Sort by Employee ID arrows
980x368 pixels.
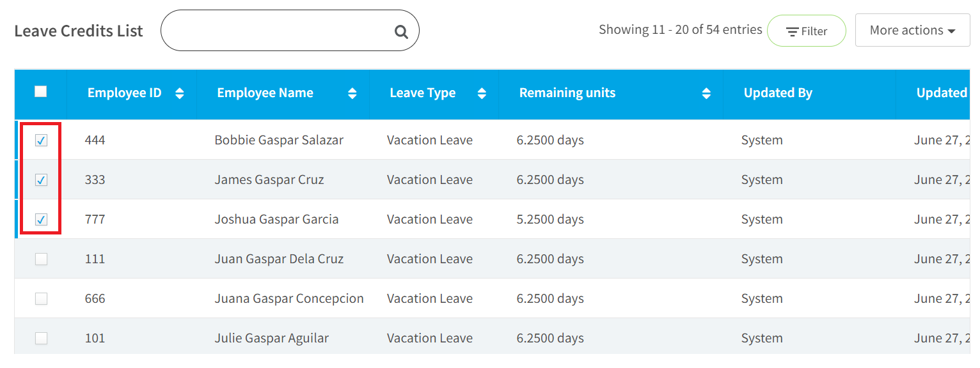point(180,93)
